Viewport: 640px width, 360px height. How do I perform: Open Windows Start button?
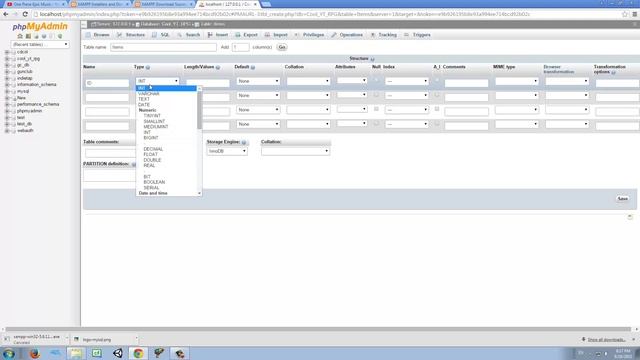click(x=9, y=353)
